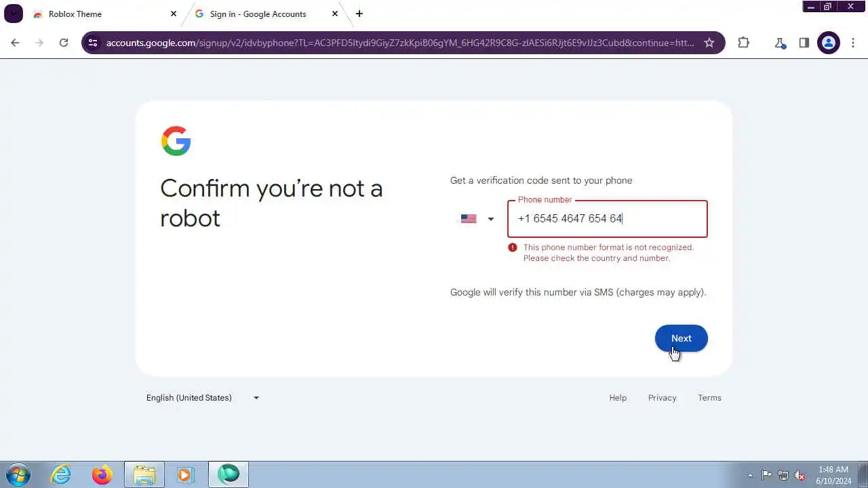The image size is (868, 488).
Task: Click the Google logo
Action: [176, 141]
